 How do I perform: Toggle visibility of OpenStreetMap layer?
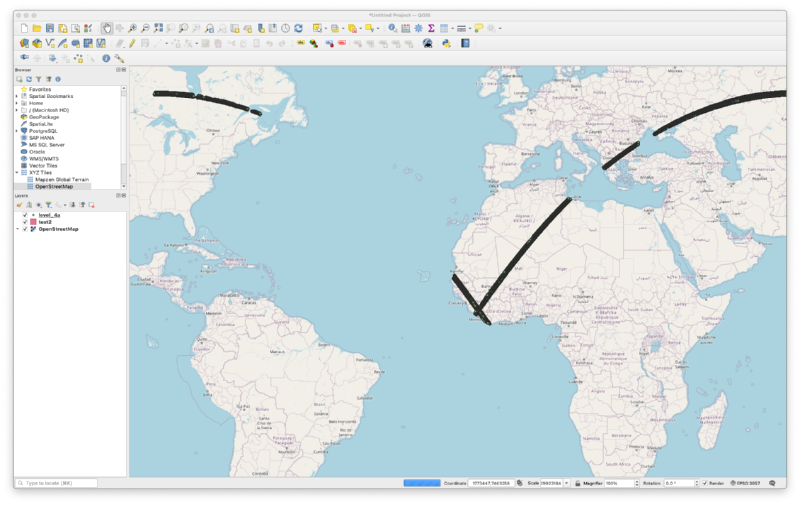pos(25,229)
